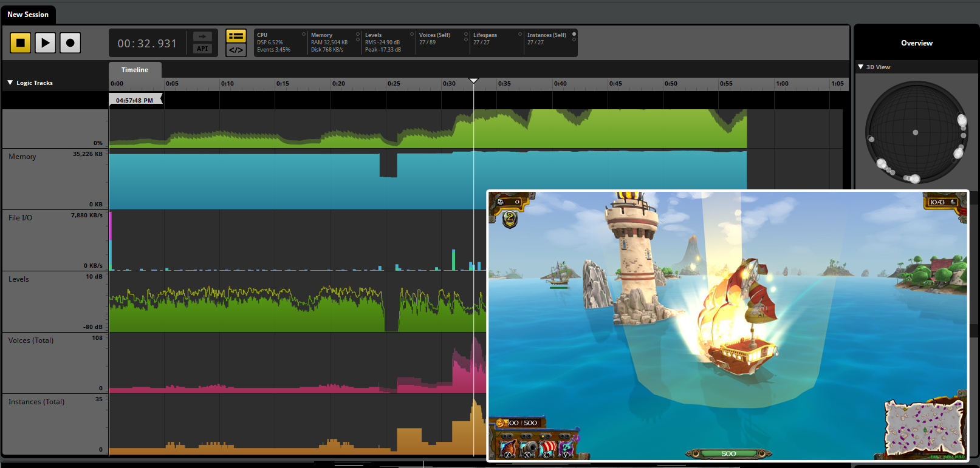Click the striped sail ability icon
The width and height of the screenshot is (980, 468).
tap(548, 449)
